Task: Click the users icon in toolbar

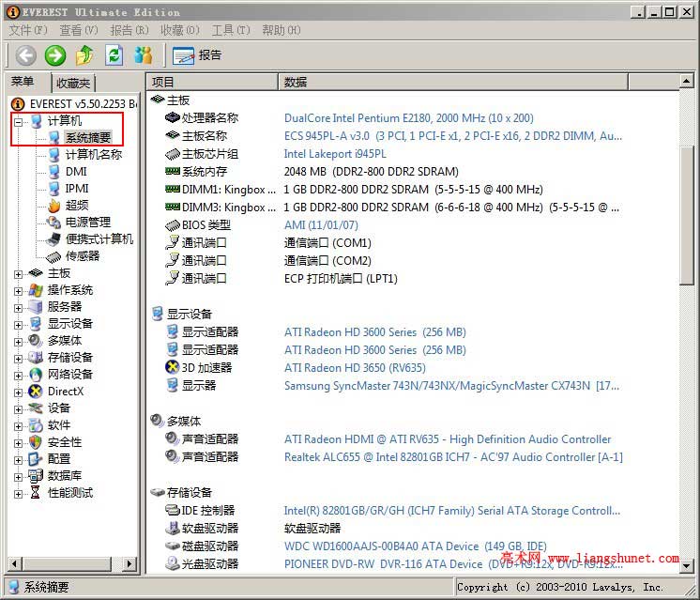Action: (143, 55)
